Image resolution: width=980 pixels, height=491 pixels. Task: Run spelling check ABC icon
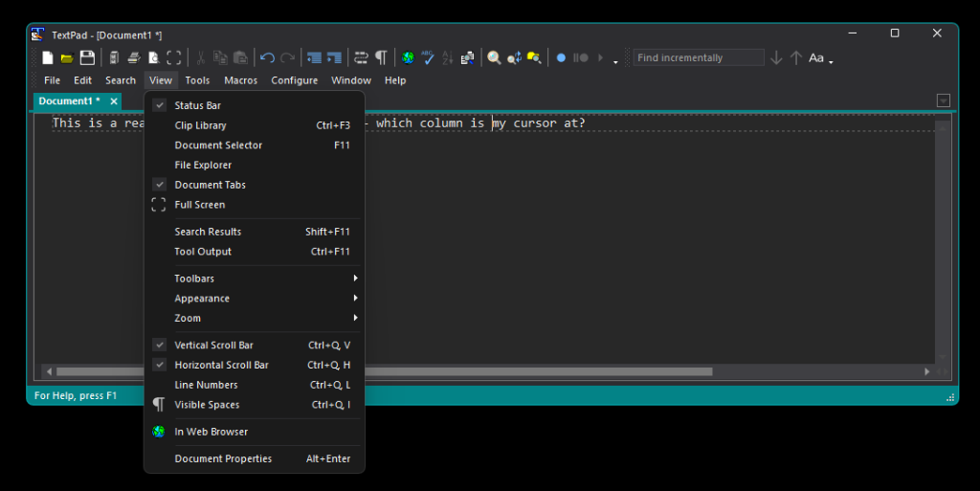point(428,57)
